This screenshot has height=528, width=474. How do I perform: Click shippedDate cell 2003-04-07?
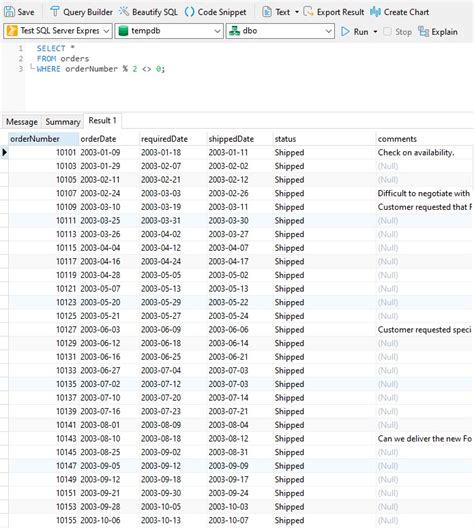click(239, 248)
